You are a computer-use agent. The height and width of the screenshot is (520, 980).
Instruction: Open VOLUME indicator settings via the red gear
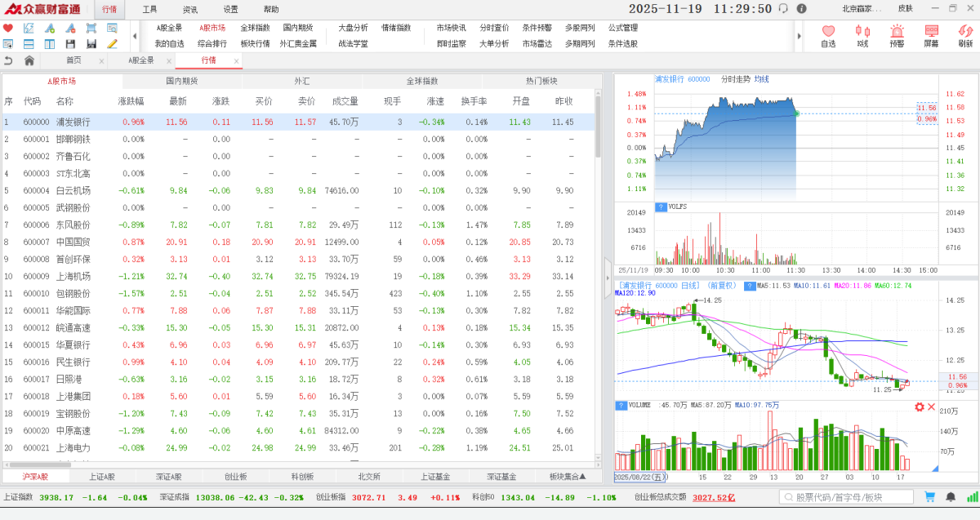(x=920, y=407)
